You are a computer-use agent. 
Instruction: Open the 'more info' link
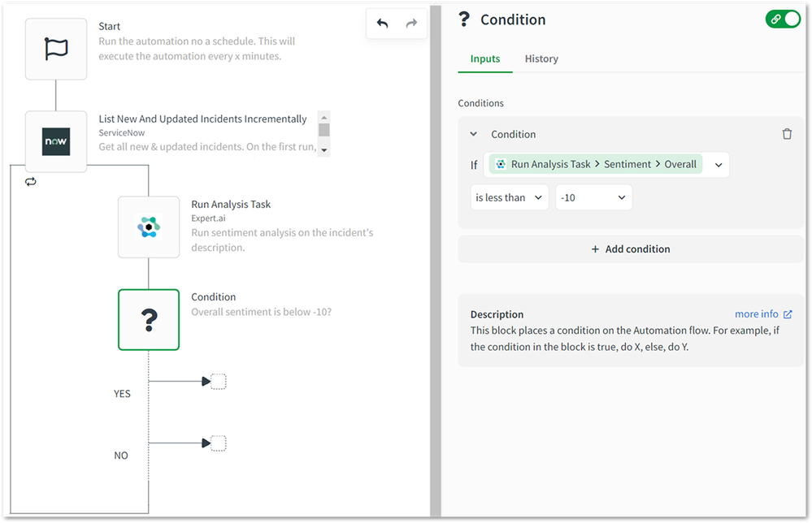[x=762, y=313]
